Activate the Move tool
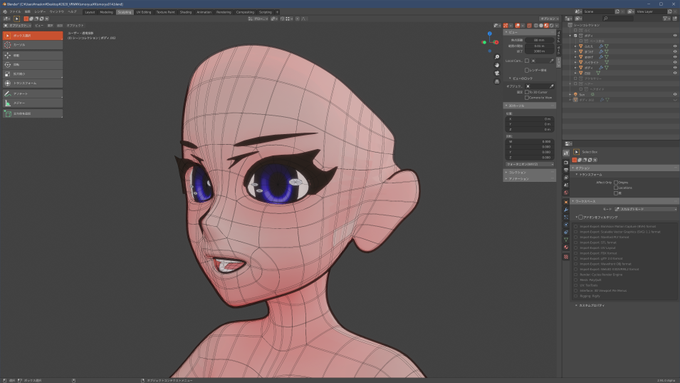 tap(33, 56)
